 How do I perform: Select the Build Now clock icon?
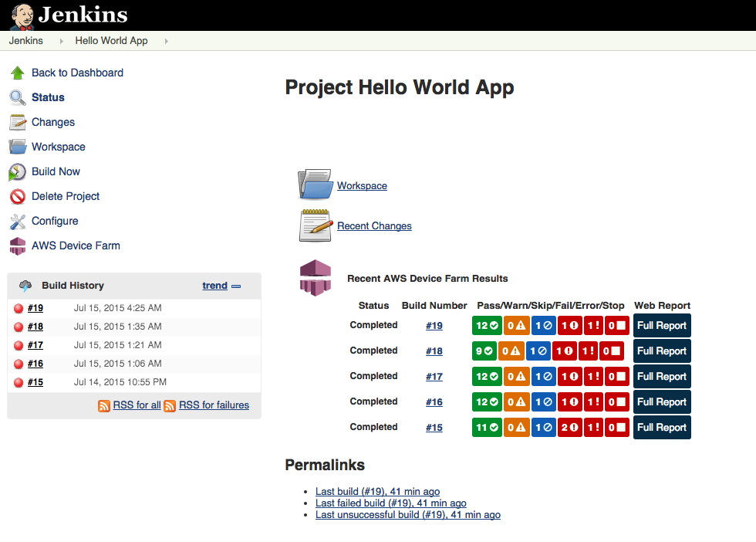[x=18, y=171]
